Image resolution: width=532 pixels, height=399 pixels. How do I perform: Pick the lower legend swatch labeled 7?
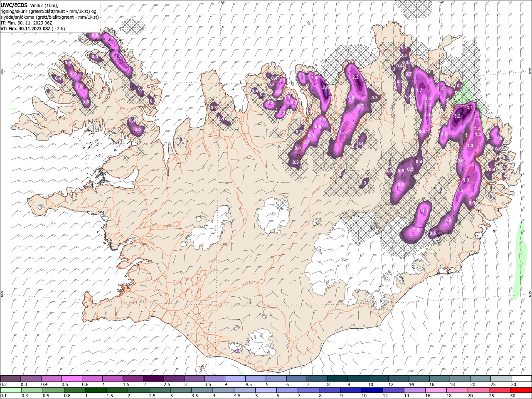(x=308, y=390)
